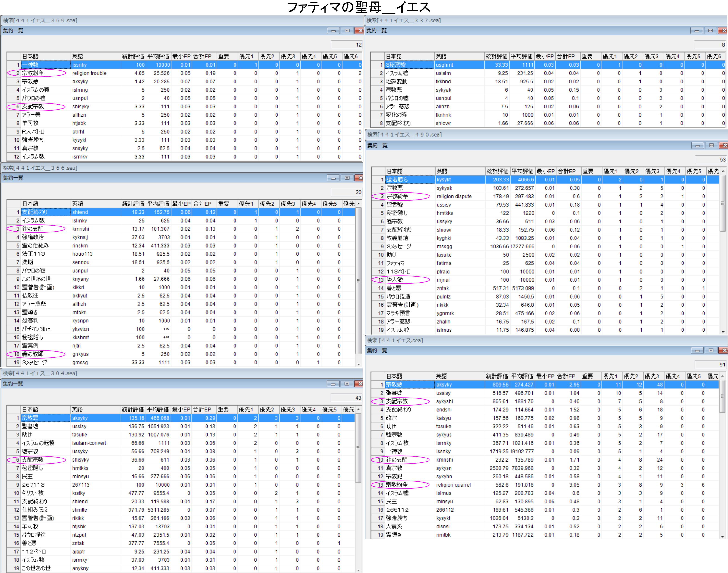Select the 隣人愛 row in 490 window
The width and height of the screenshot is (728, 573).
546,280
